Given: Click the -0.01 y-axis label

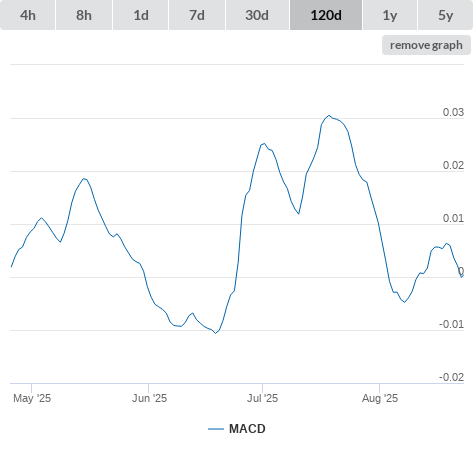Looking at the screenshot, I should pyautogui.click(x=452, y=324).
